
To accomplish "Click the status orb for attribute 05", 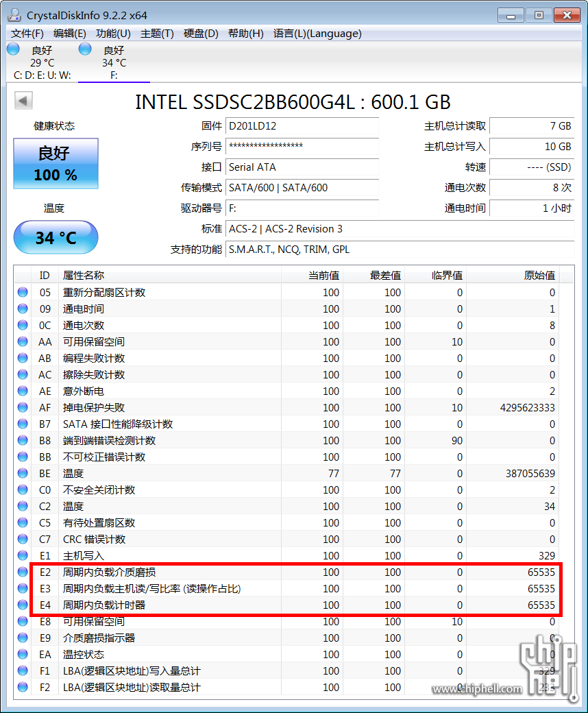I will pyautogui.click(x=23, y=292).
